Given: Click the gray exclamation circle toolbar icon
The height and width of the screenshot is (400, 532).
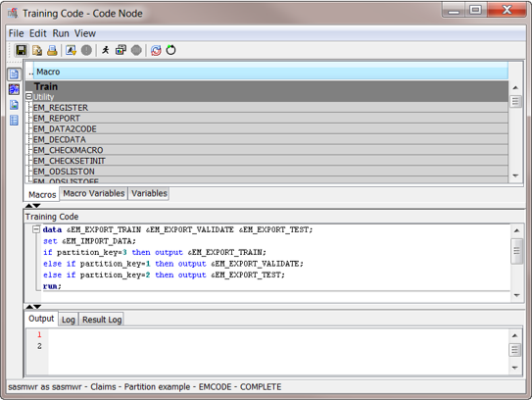Looking at the screenshot, I should [86, 50].
